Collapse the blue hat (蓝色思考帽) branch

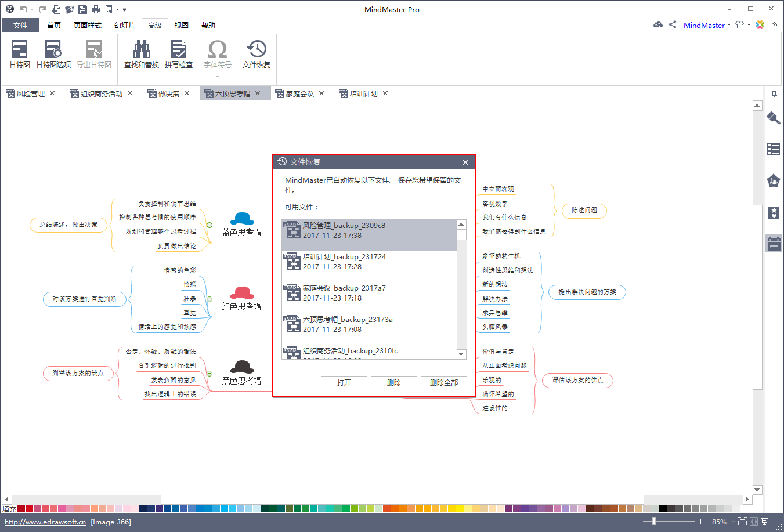click(x=209, y=225)
